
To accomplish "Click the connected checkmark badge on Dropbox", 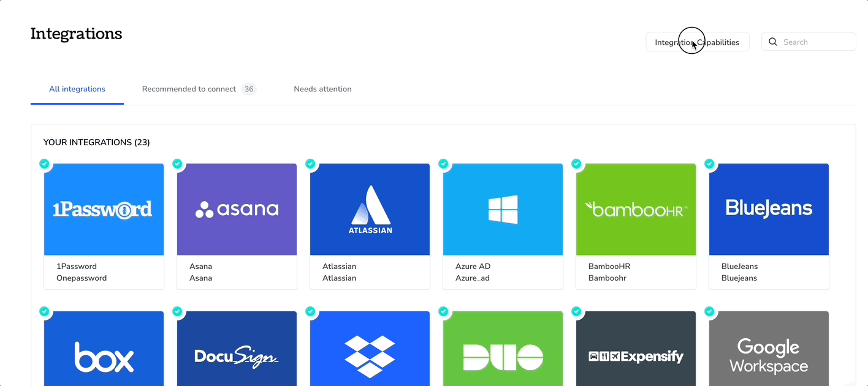I will pos(310,311).
